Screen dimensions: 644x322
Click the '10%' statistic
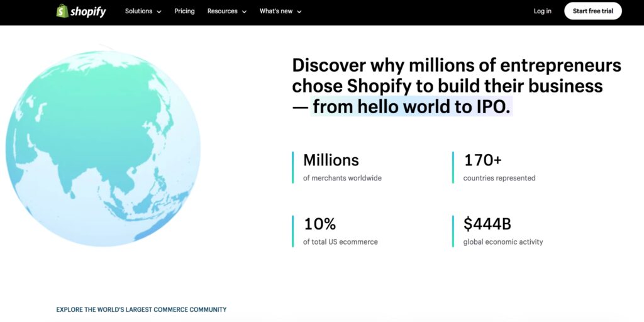[x=320, y=224]
